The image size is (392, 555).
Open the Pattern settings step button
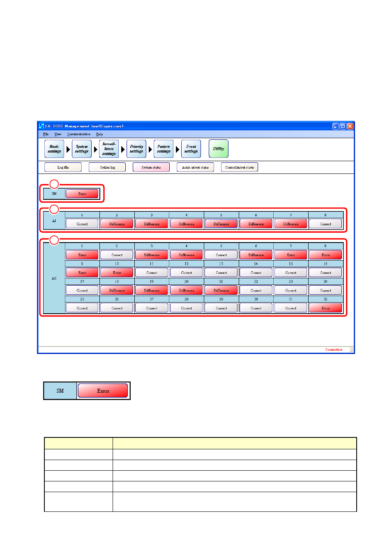click(164, 149)
